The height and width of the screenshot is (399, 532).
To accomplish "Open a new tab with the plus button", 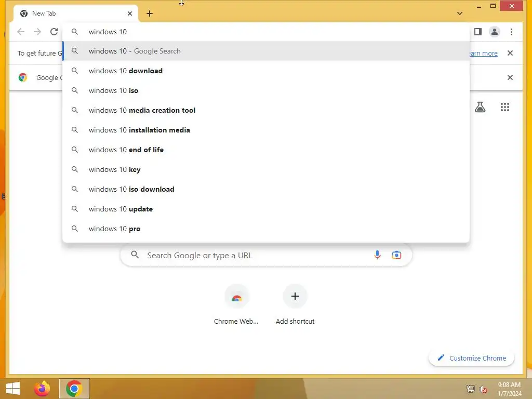I will coord(150,14).
